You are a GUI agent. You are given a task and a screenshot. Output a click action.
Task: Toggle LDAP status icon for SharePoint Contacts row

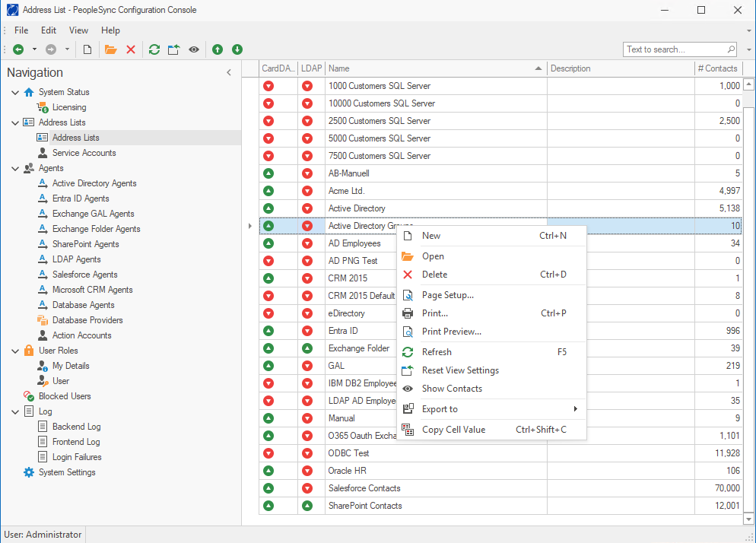pyautogui.click(x=307, y=506)
